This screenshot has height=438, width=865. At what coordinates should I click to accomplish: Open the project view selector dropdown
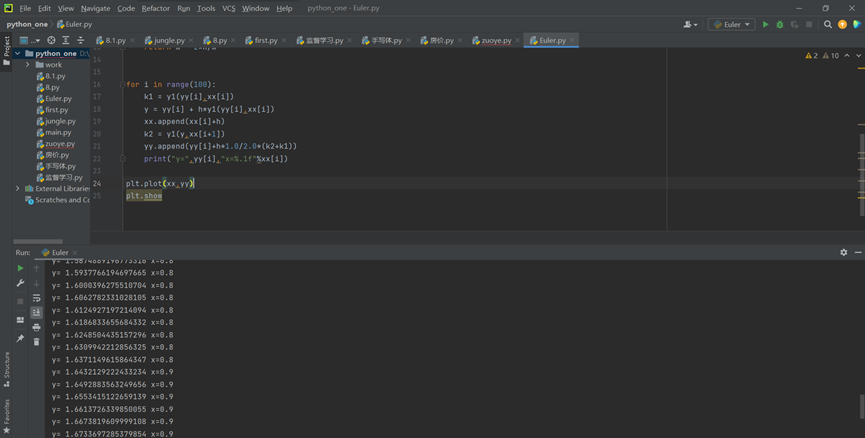[x=30, y=40]
